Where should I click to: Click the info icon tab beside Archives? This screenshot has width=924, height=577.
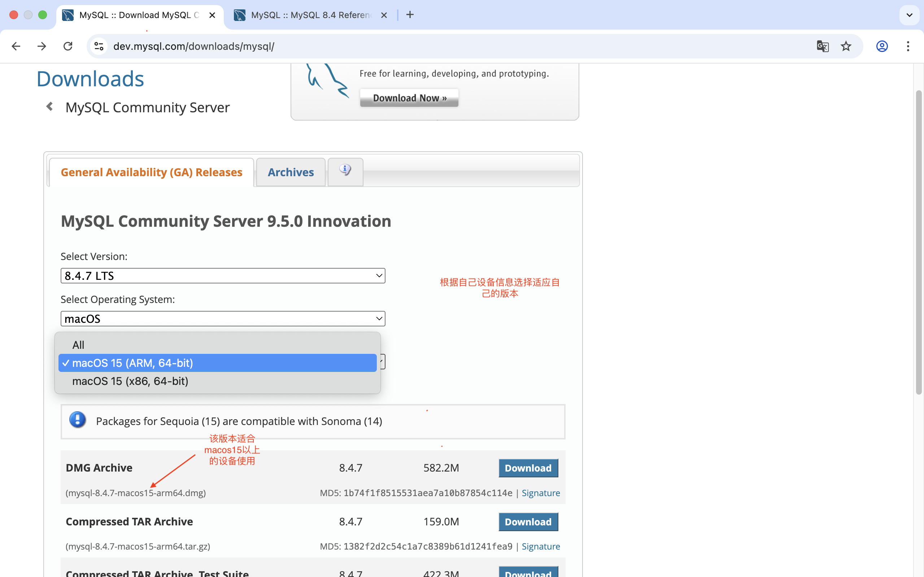pyautogui.click(x=345, y=170)
